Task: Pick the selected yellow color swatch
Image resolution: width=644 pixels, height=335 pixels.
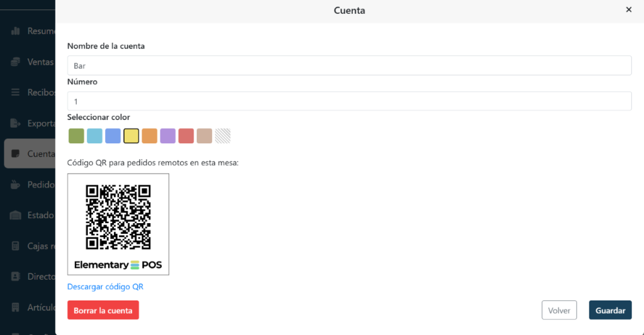Action: pos(131,136)
